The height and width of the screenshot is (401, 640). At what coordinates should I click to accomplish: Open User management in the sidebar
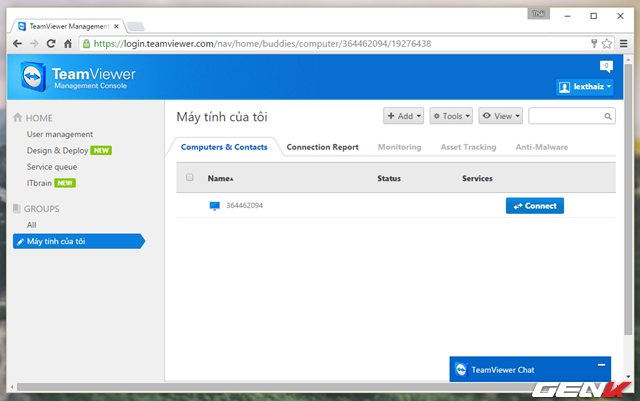(x=60, y=134)
